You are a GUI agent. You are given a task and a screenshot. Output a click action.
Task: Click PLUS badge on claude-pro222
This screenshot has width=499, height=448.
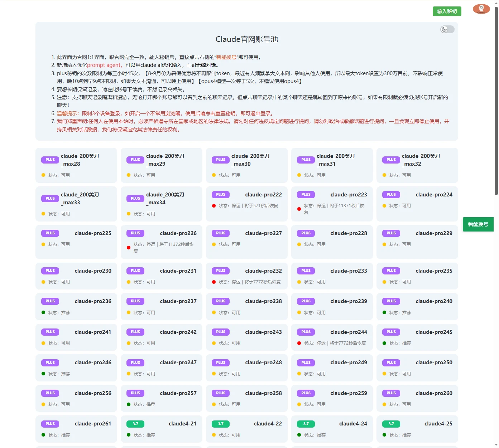tap(221, 195)
